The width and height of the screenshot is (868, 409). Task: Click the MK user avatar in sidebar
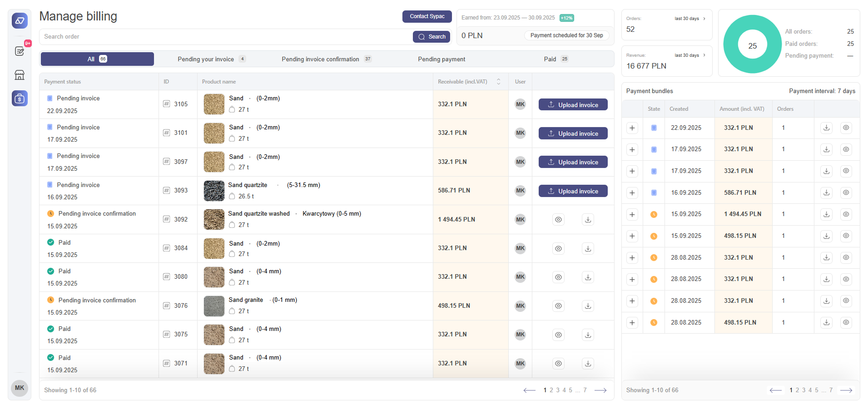point(20,388)
